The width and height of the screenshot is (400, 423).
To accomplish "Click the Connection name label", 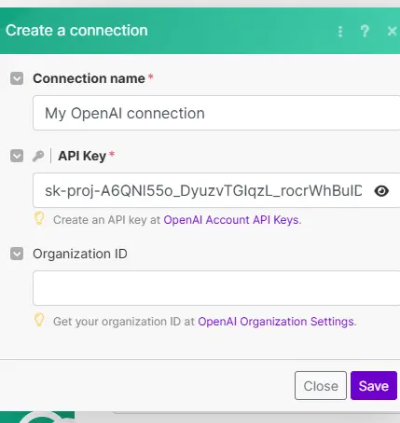I will tap(89, 79).
